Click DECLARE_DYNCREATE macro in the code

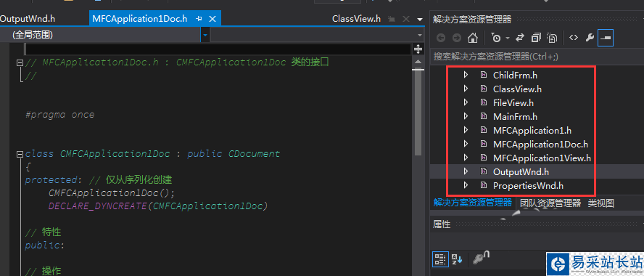click(97, 206)
